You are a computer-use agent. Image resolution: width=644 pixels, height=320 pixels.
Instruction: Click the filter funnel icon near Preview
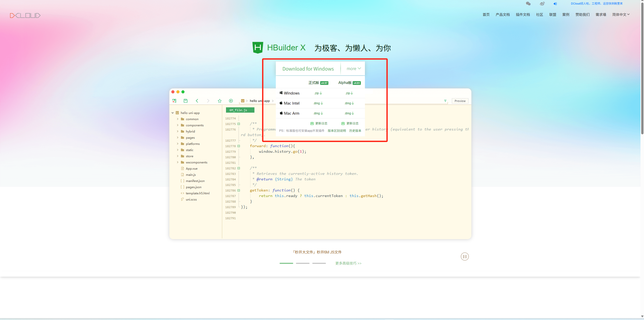click(445, 101)
